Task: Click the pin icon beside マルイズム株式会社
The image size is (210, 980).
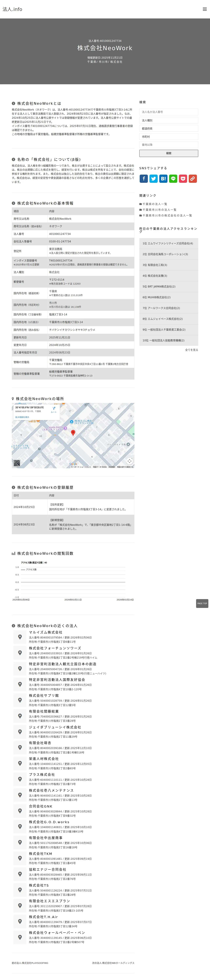Action: coord(20,637)
